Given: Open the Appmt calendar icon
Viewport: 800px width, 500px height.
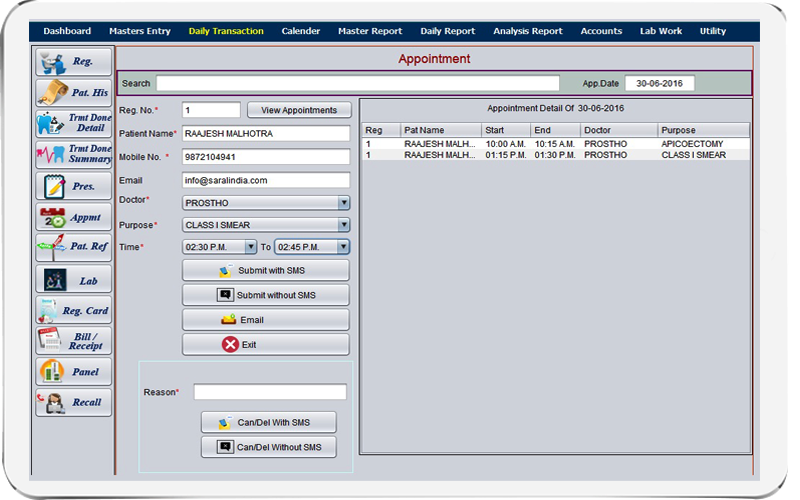Looking at the screenshot, I should pos(73,217).
